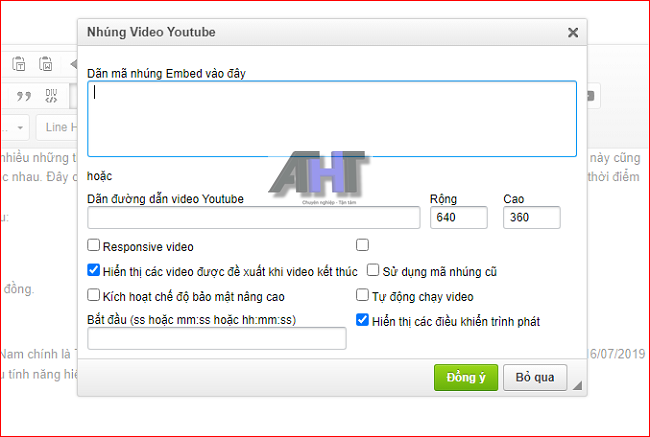Enable Sử dụng mã nhúng cũ checkbox
Image resolution: width=650 pixels, height=437 pixels.
click(x=373, y=270)
